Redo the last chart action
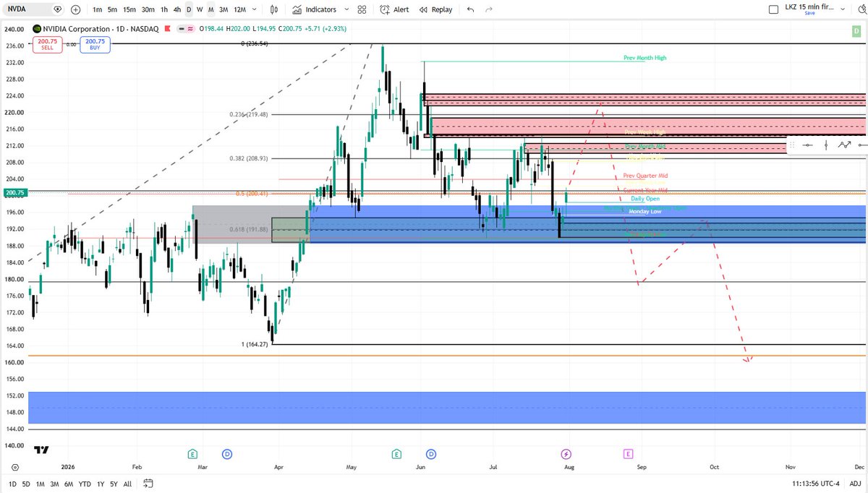Image resolution: width=868 pixels, height=493 pixels. (489, 9)
